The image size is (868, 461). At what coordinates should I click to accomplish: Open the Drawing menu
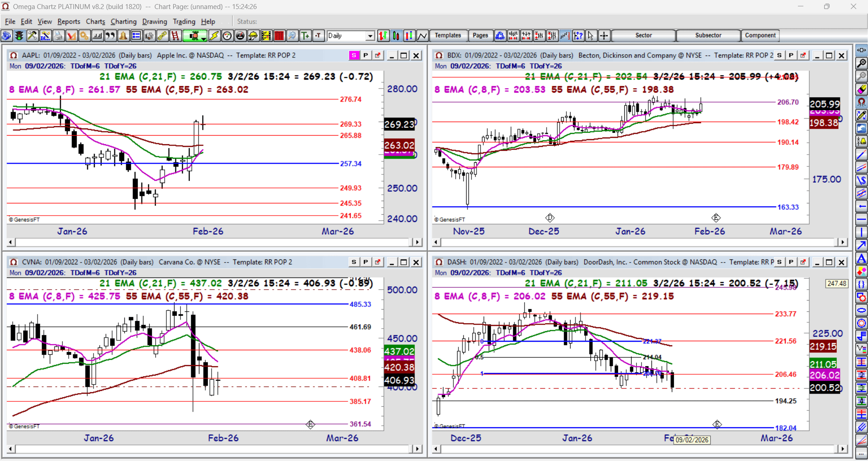pyautogui.click(x=155, y=21)
